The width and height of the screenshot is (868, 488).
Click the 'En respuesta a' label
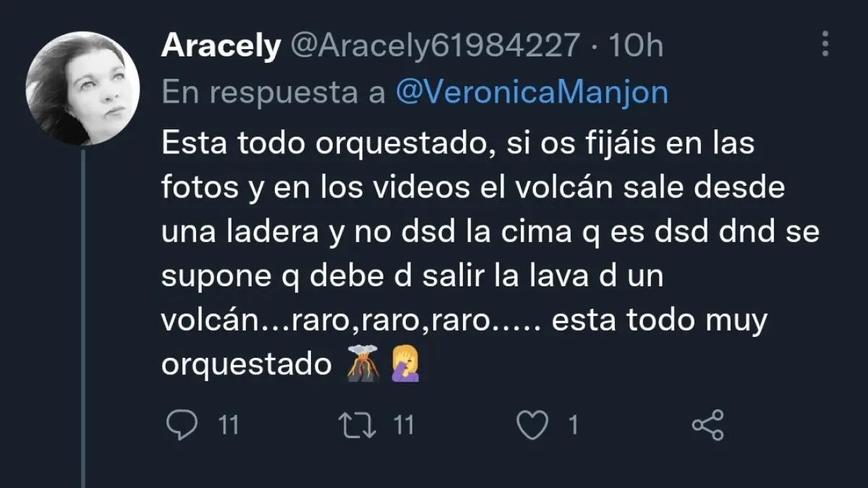[273, 93]
